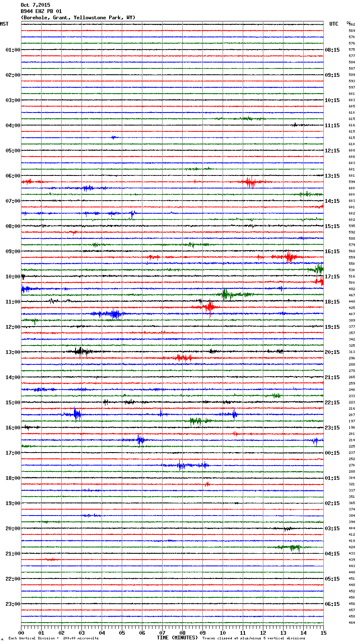Screen dimensions: 357x644
Task: Click the 04:00 MST row label
Action: pyautogui.click(x=13, y=126)
